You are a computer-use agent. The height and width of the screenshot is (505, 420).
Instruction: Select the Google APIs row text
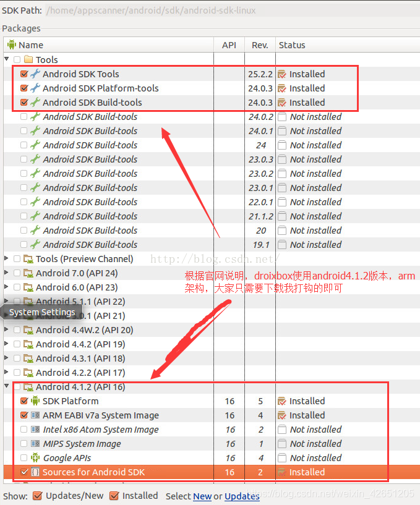67,458
